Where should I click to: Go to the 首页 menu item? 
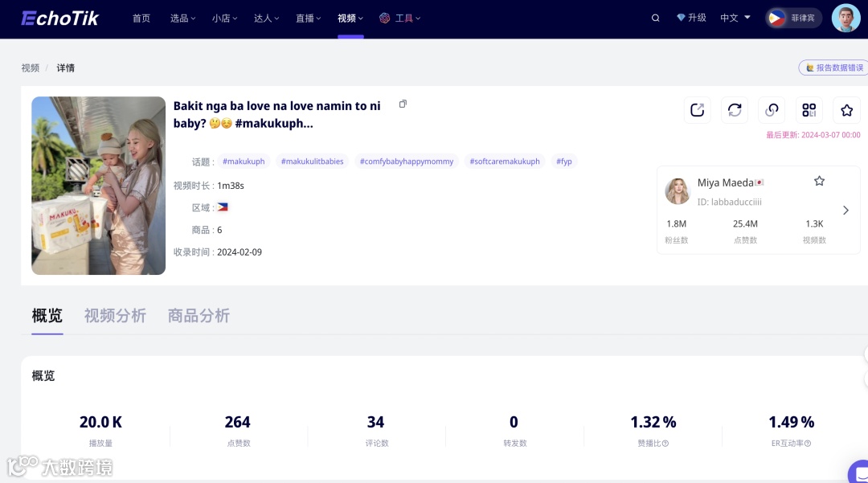[x=141, y=18]
